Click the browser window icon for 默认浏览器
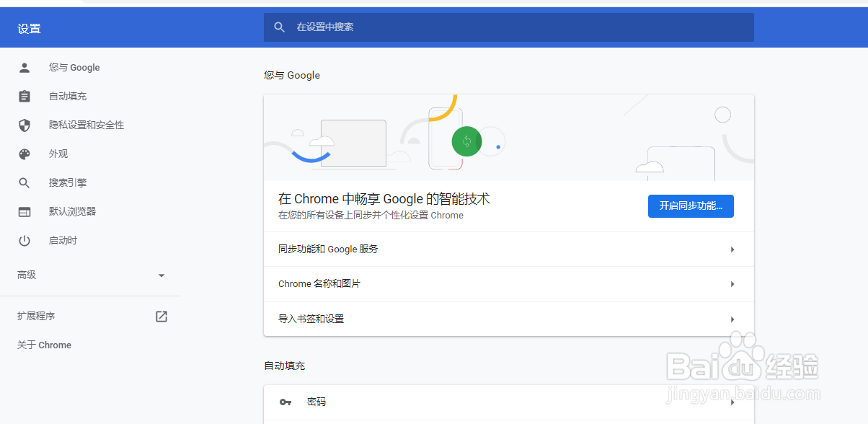 pos(25,212)
